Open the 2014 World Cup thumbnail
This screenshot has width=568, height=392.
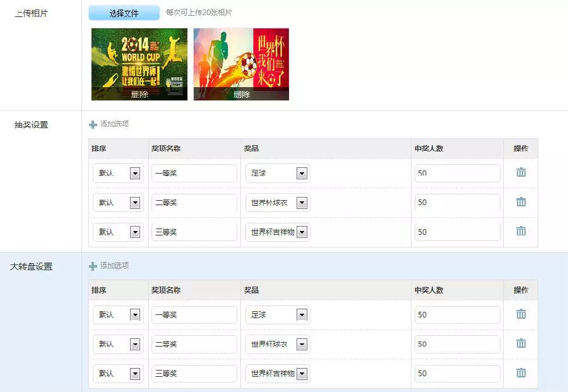point(139,64)
